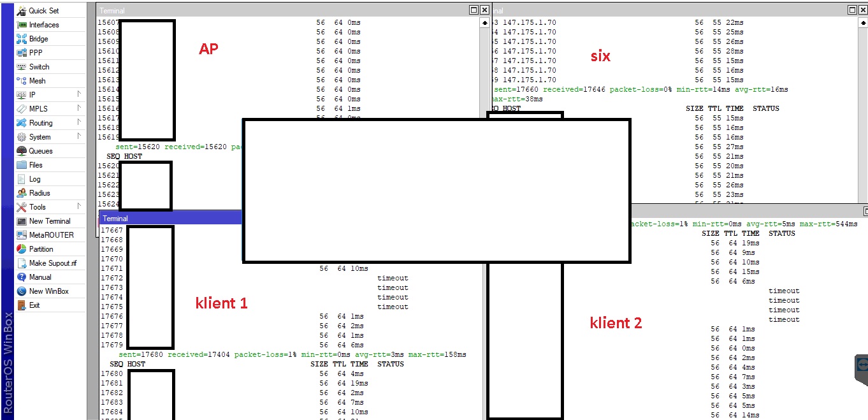Click sent=17660 summary in six terminal
Image resolution: width=868 pixels, height=420 pixels.
click(640, 94)
